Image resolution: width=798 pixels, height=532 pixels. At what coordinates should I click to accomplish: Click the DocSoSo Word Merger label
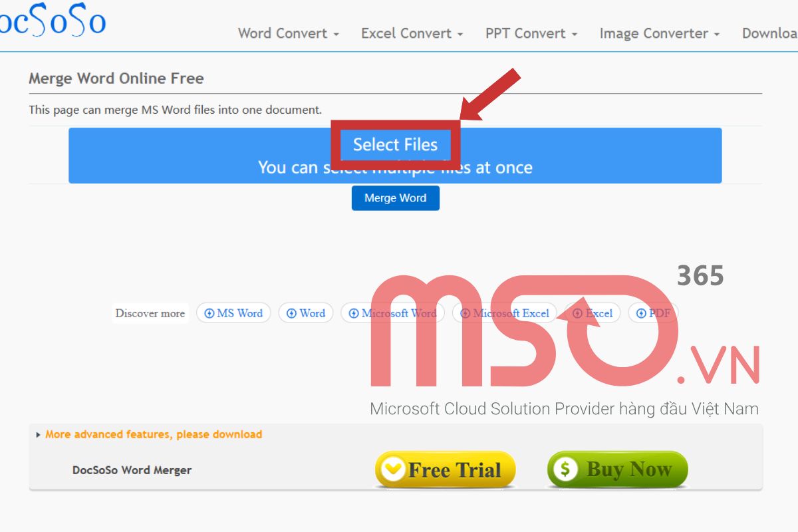[x=132, y=470]
